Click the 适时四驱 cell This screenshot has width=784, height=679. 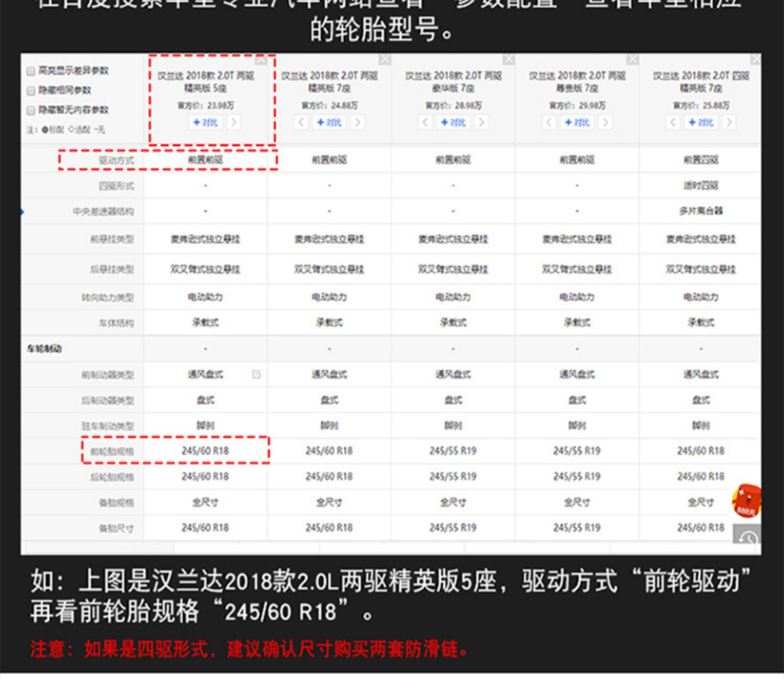click(x=701, y=186)
